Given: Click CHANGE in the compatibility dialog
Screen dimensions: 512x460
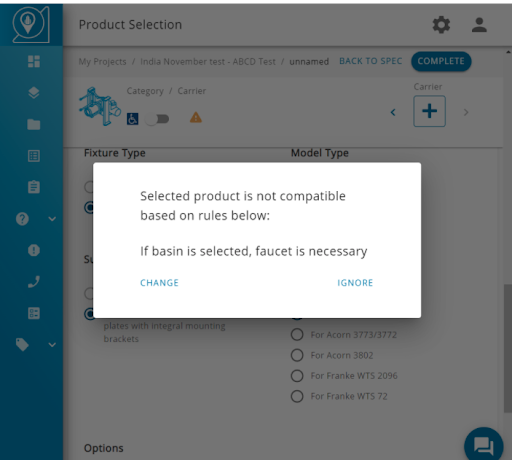Looking at the screenshot, I should point(159,283).
